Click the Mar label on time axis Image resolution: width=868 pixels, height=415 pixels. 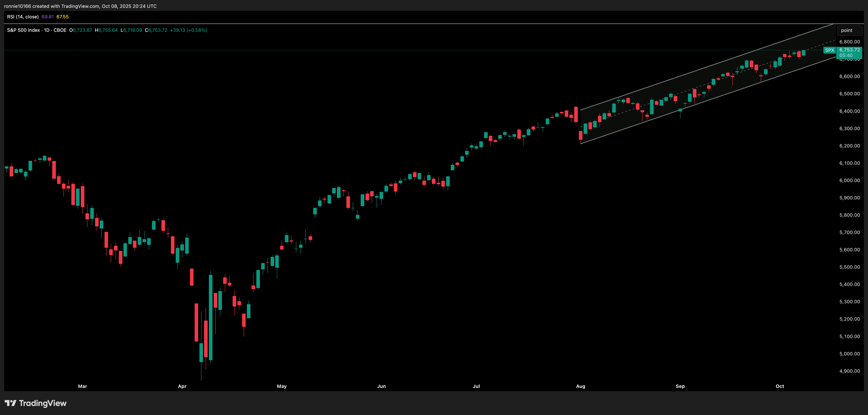click(x=83, y=386)
